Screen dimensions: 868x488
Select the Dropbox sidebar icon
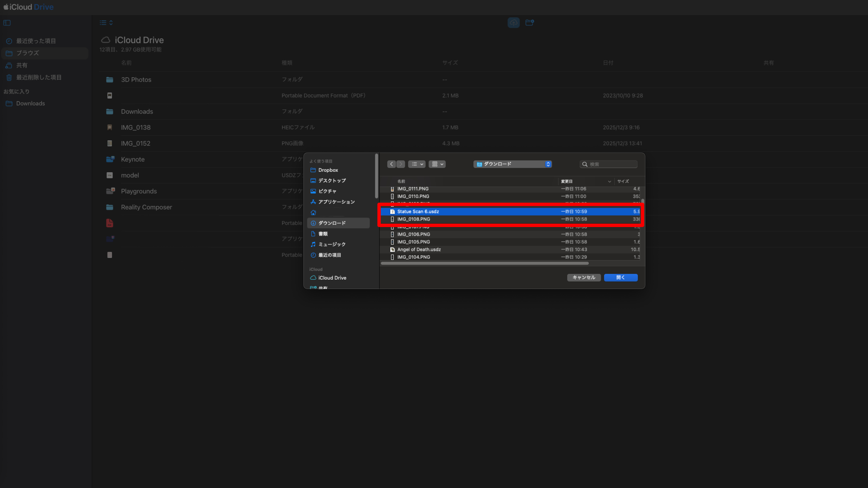click(x=313, y=170)
